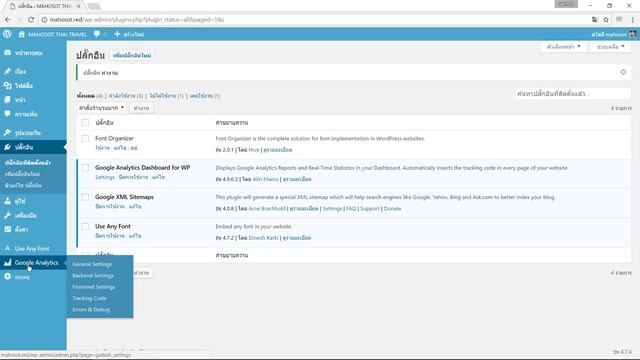640x360 pixels.
Task: Click Donate link for Google XML Sitemaps
Action: point(392,209)
